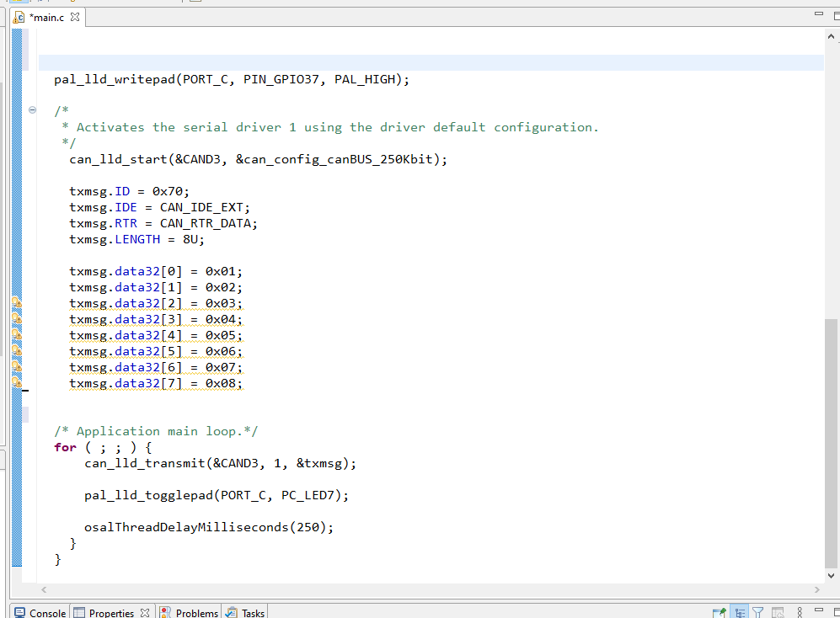840x618 pixels.
Task: Click horizontal scrollbar right arrow
Action: pos(816,589)
